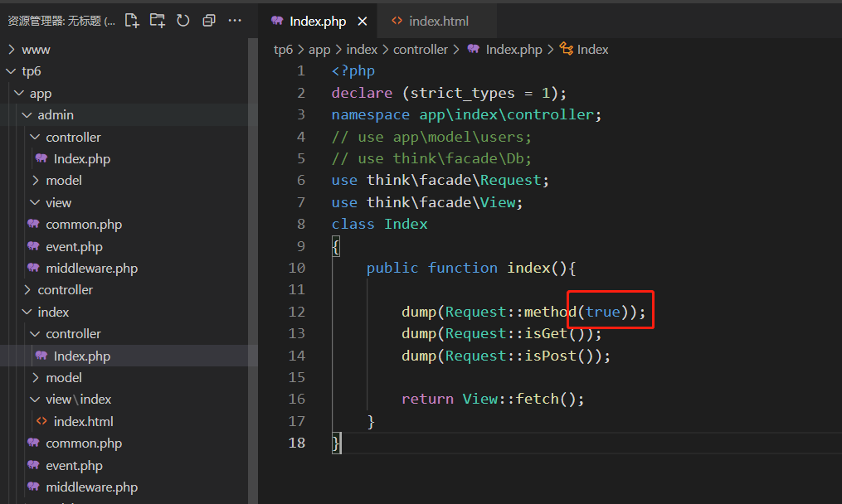Collapse all folders using the collapse icon
This screenshot has height=504, width=842.
tap(209, 21)
